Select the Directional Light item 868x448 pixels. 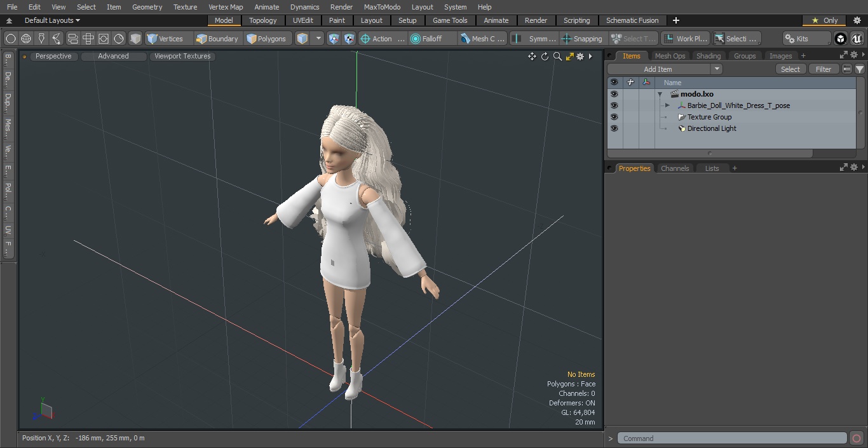click(712, 128)
